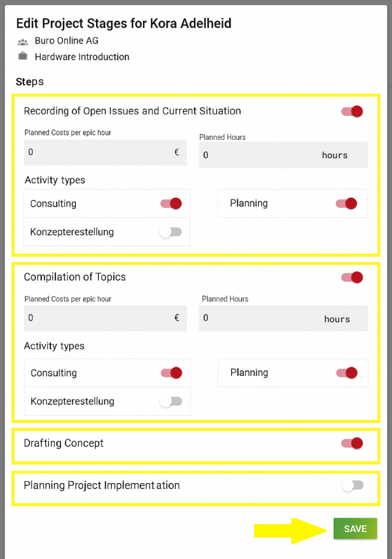Edit Planned Hours field for Recording of Open Issues
The image size is (392, 559).
(x=261, y=155)
